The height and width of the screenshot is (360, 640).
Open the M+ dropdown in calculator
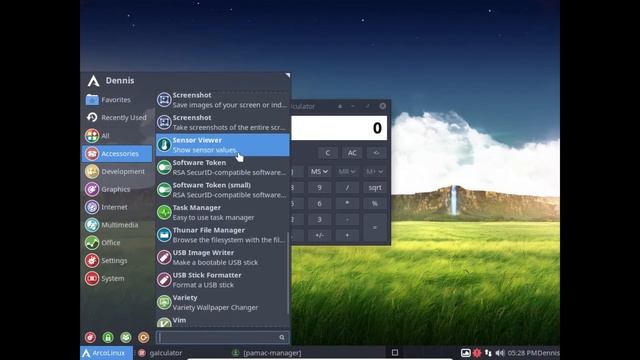(374, 172)
